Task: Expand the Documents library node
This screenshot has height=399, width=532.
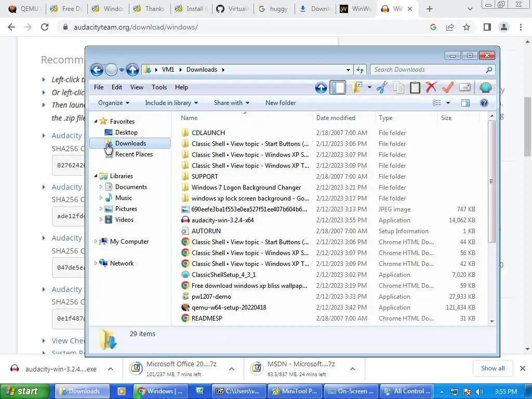Action: (x=101, y=187)
